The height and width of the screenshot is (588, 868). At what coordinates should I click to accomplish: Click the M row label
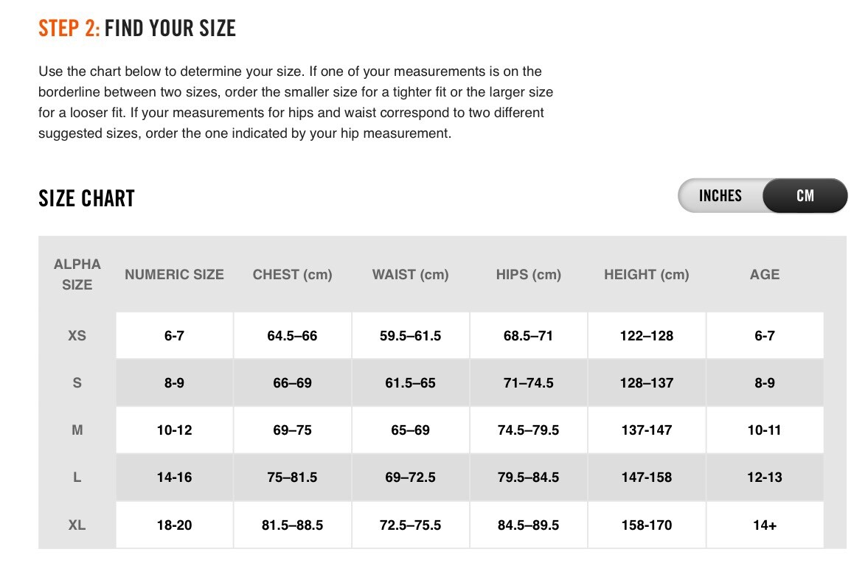pyautogui.click(x=77, y=430)
